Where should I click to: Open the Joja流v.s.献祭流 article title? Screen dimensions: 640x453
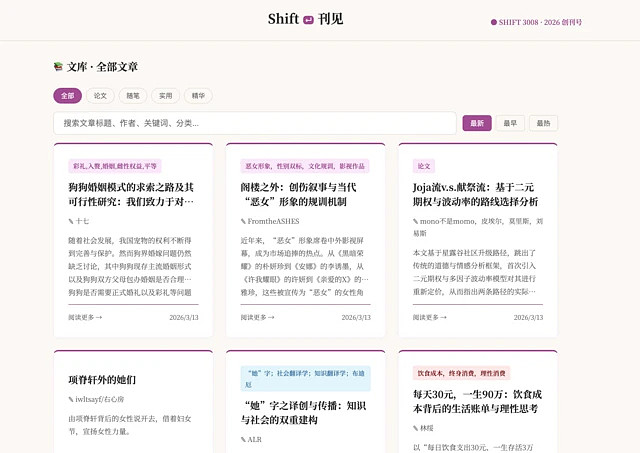475,194
